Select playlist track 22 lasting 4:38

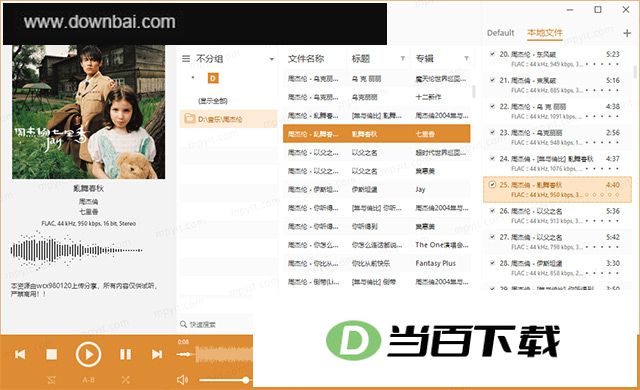click(557, 111)
